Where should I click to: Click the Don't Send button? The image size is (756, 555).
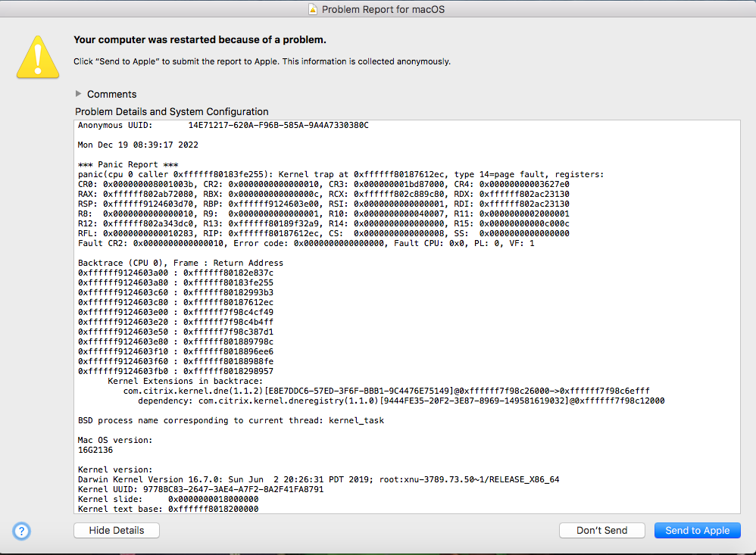(601, 530)
